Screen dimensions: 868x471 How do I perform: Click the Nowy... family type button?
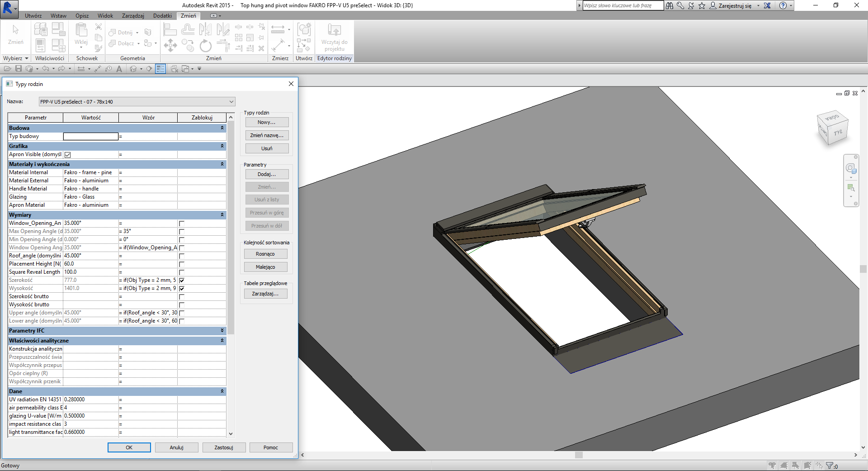267,122
